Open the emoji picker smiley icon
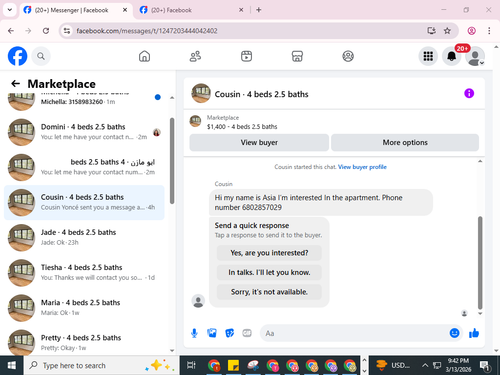500x375 pixels. pos(454,333)
